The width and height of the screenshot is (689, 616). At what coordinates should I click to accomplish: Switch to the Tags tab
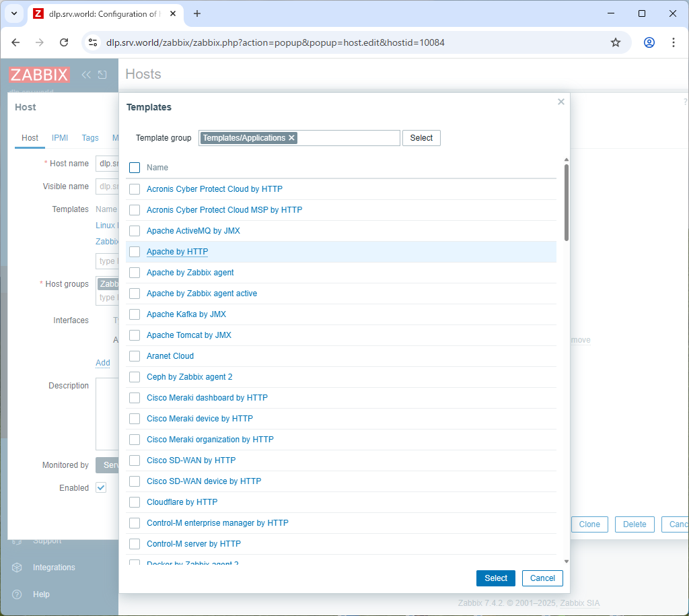[90, 138]
